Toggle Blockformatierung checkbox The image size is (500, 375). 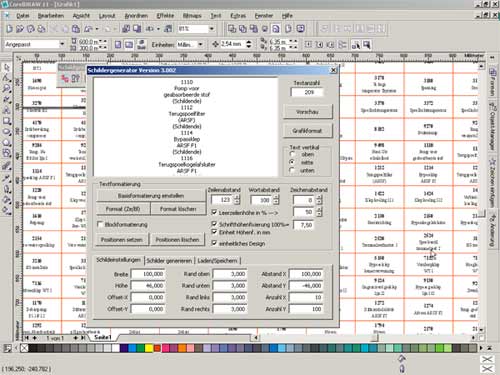tap(100, 224)
